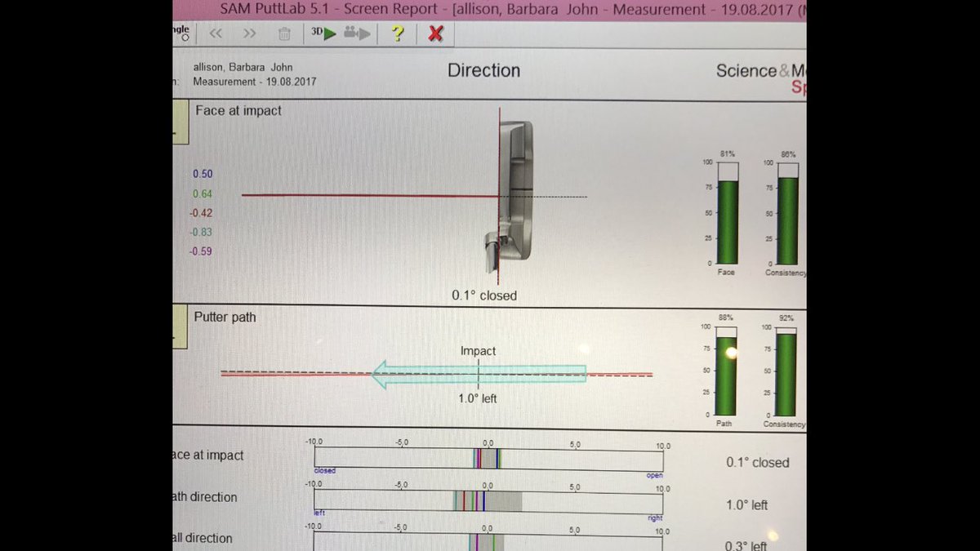Image resolution: width=980 pixels, height=551 pixels.
Task: Click the green value 0.64
Action: point(203,194)
